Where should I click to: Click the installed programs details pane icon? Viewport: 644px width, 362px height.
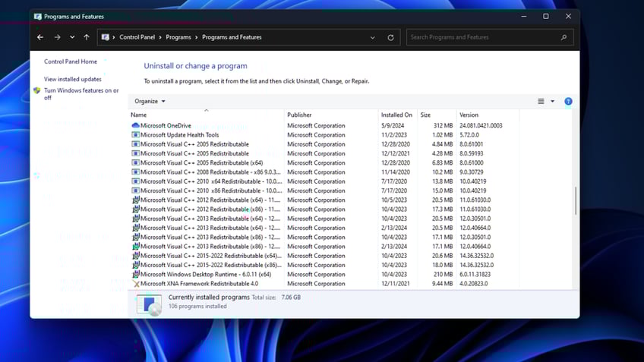pos(149,304)
